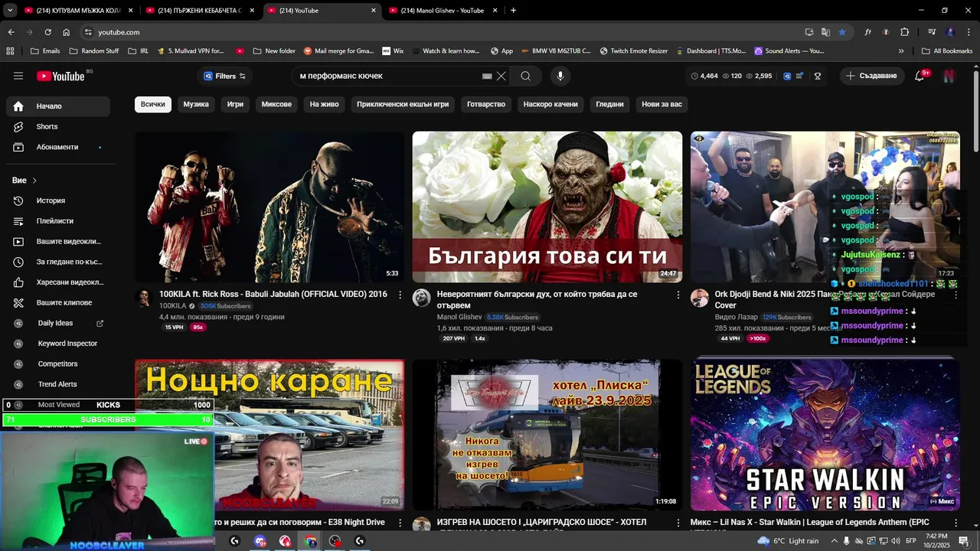This screenshot has height=551, width=980.
Task: Expand the Вие section chevron
Action: pyautogui.click(x=34, y=181)
